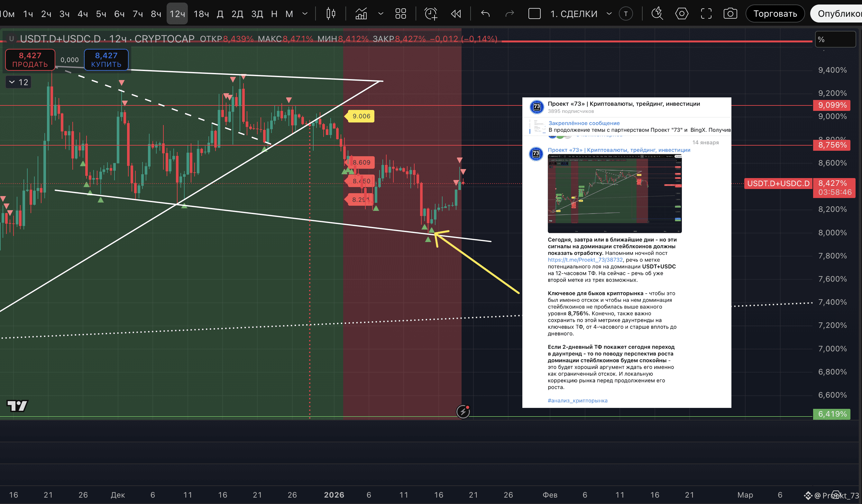Click the lightning go-to-realtime button
The width and height of the screenshot is (862, 504).
tap(463, 411)
